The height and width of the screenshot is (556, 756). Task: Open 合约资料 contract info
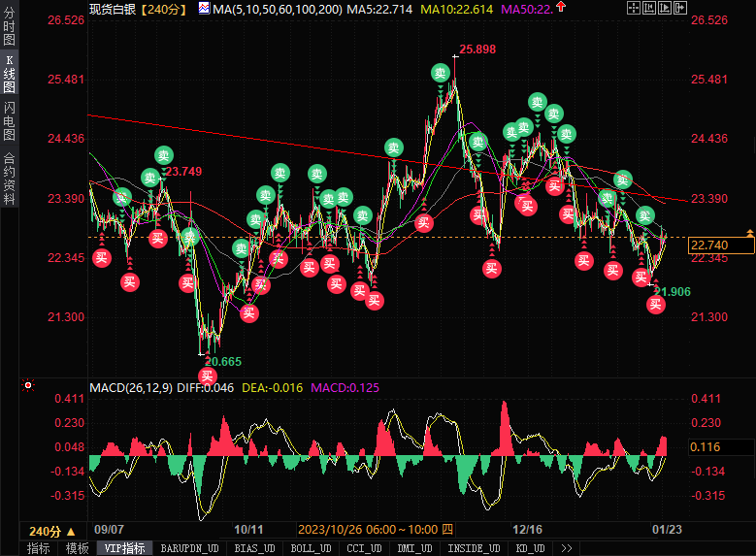pyautogui.click(x=9, y=179)
